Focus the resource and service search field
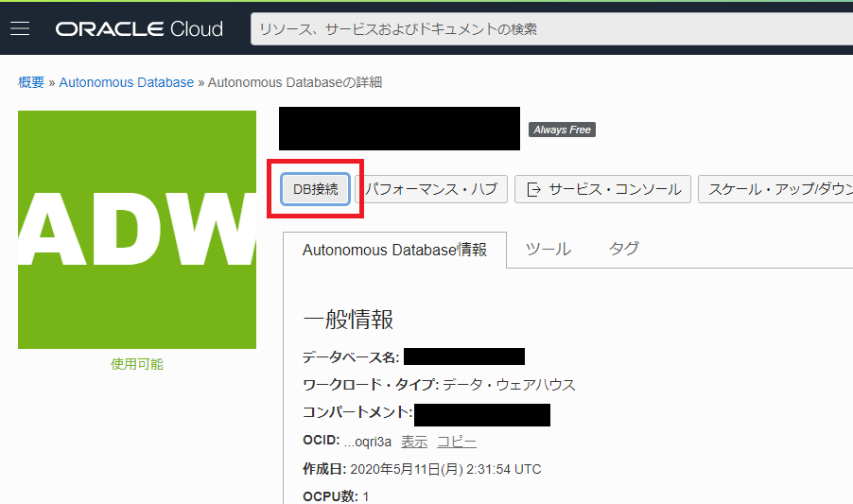The width and height of the screenshot is (853, 504). pos(551,28)
